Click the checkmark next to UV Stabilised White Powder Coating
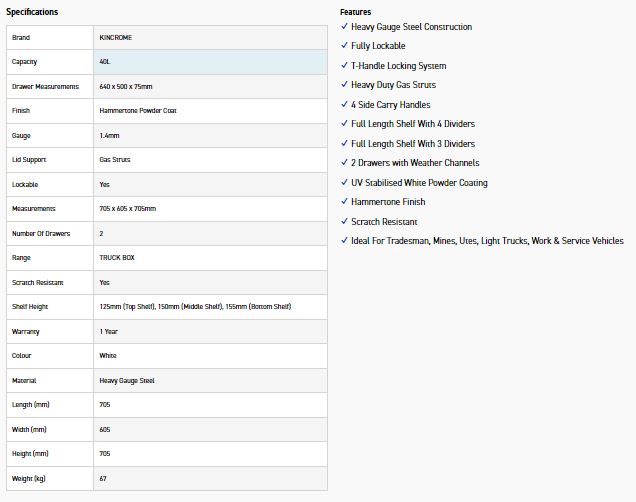This screenshot has width=636, height=502. click(x=344, y=182)
